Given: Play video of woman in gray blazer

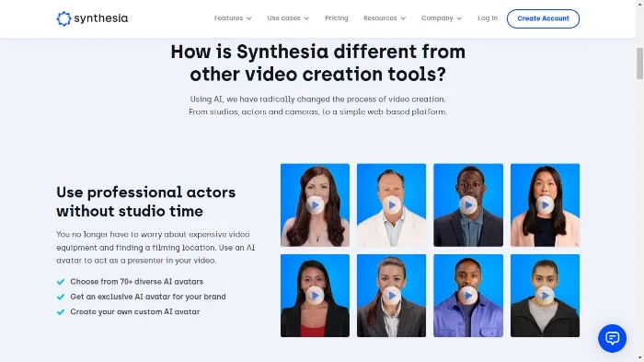Looking at the screenshot, I should pyautogui.click(x=391, y=296).
